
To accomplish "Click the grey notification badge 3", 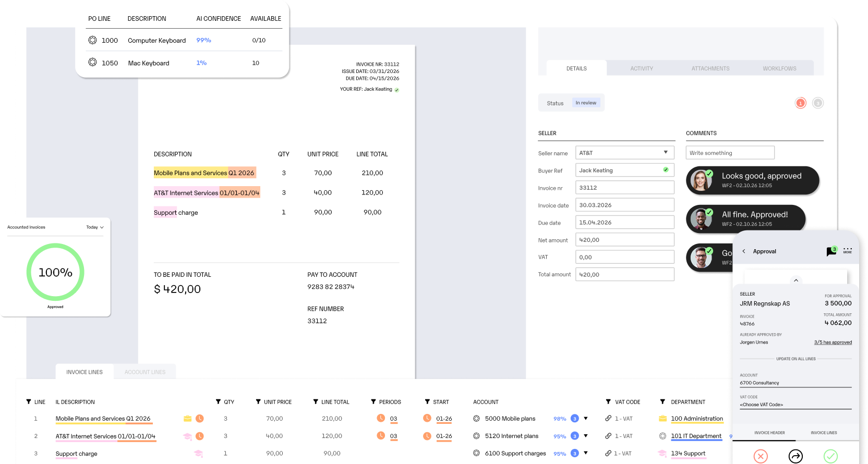I will (818, 103).
